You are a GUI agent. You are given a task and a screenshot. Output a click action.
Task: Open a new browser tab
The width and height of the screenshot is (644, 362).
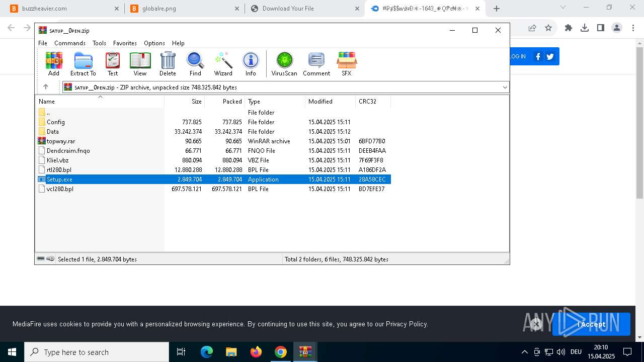(x=497, y=9)
